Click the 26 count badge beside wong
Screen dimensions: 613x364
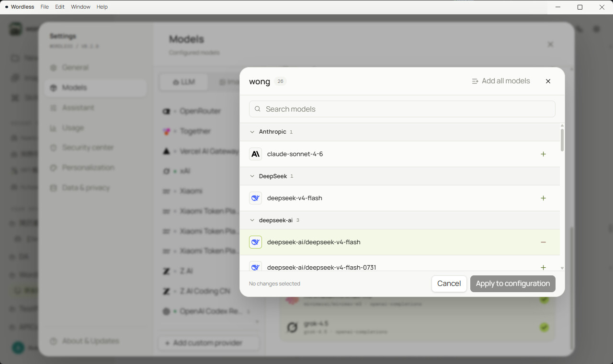pos(280,81)
